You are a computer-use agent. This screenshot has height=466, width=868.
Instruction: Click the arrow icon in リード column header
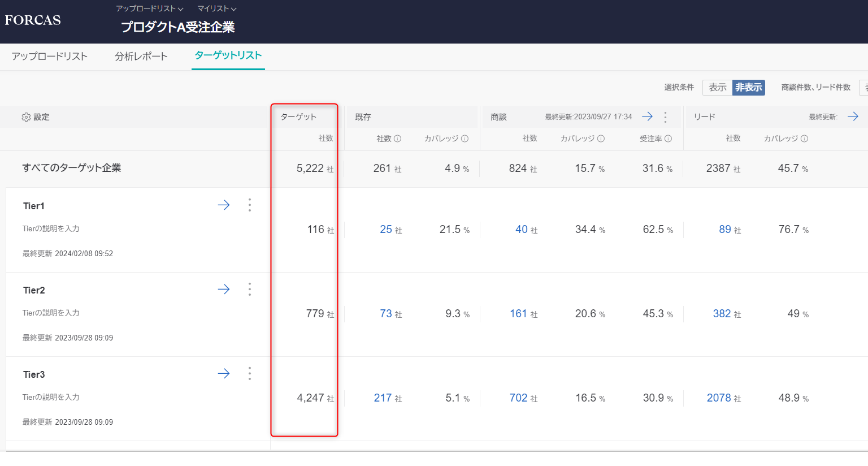853,116
